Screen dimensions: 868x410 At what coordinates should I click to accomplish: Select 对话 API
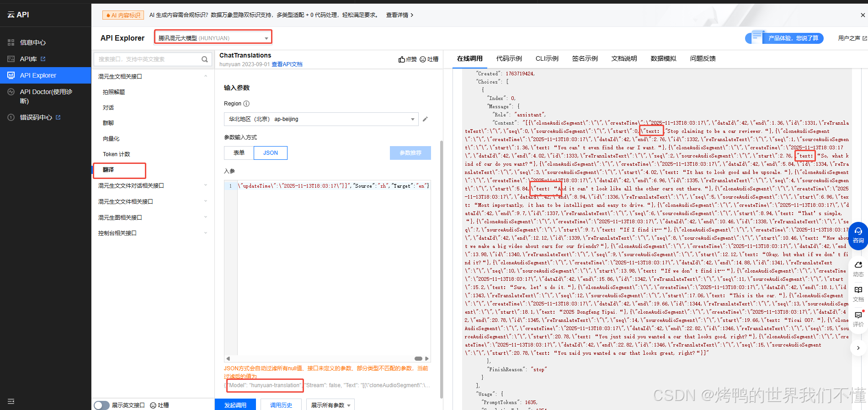(108, 108)
